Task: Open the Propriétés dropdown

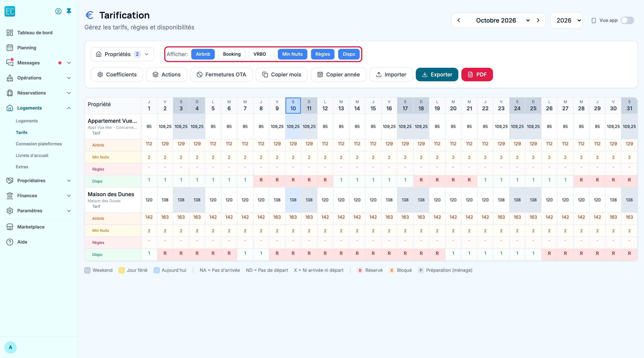Action: [x=122, y=54]
